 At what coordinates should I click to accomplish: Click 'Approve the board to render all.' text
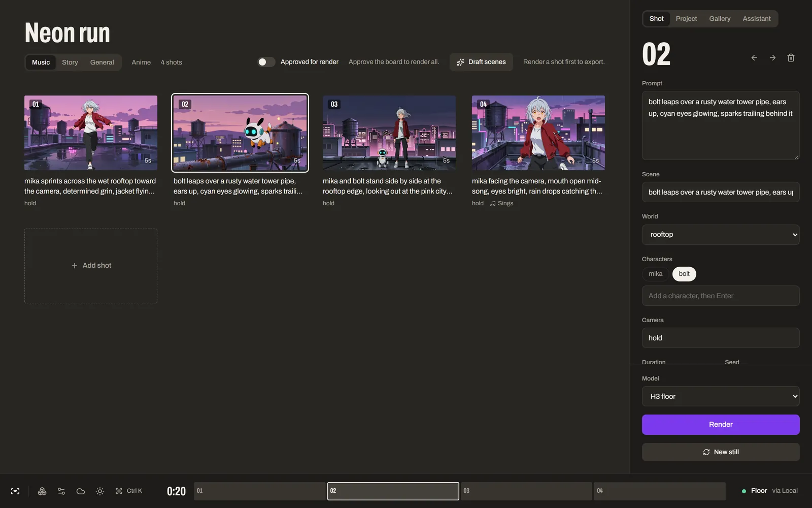pos(394,62)
